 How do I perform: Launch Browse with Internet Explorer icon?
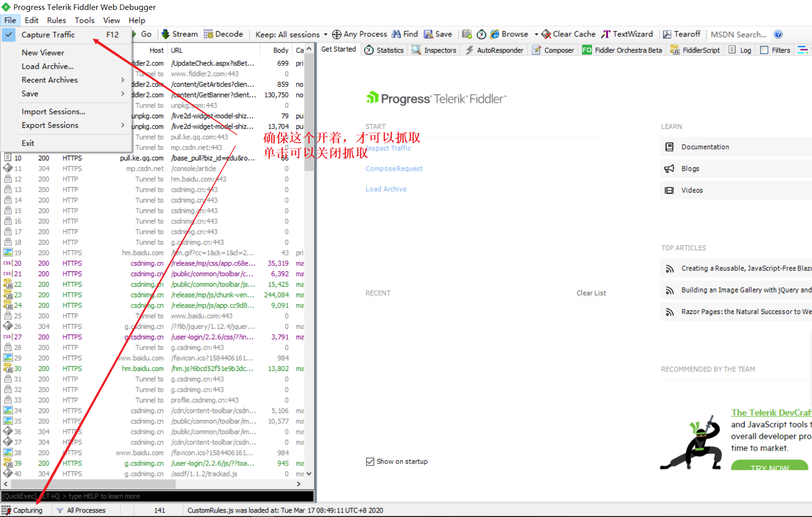click(x=495, y=34)
